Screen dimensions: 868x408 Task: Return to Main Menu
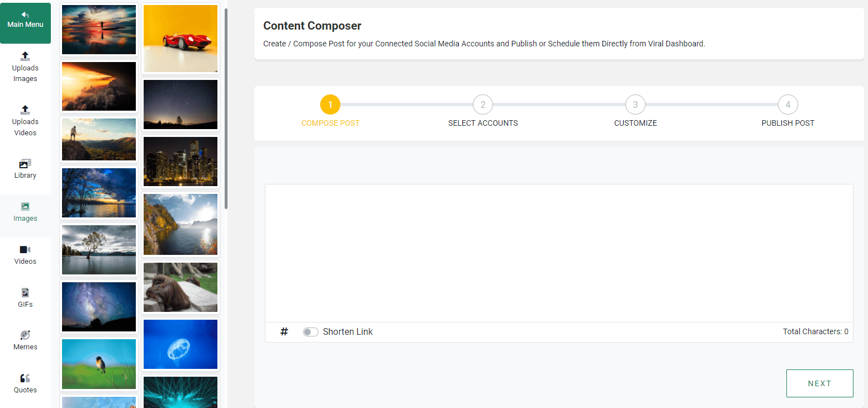(25, 23)
